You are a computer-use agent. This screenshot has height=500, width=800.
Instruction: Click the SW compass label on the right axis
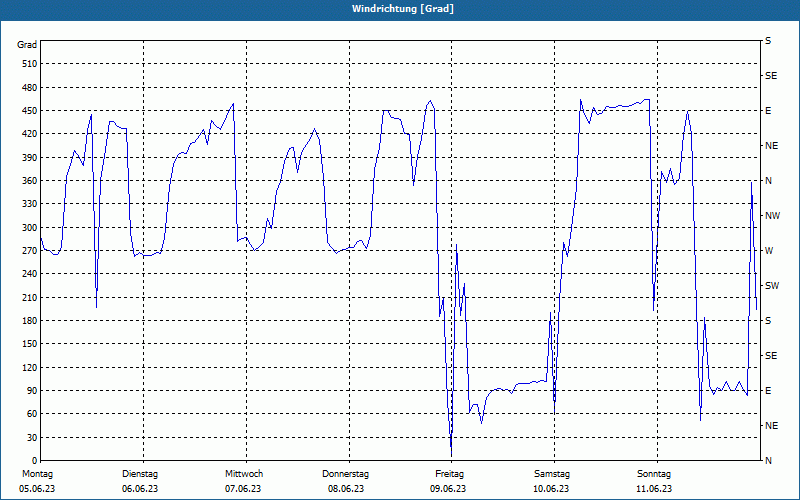(x=772, y=286)
